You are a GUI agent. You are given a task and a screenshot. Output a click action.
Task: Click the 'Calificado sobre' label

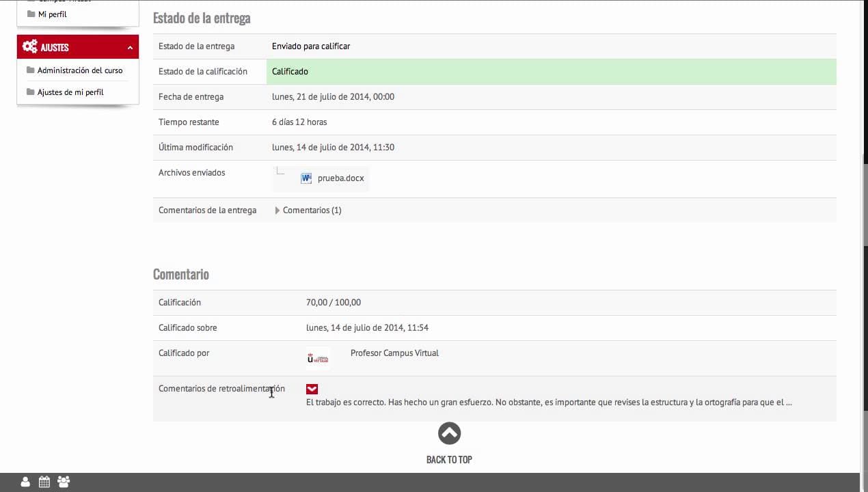(188, 328)
